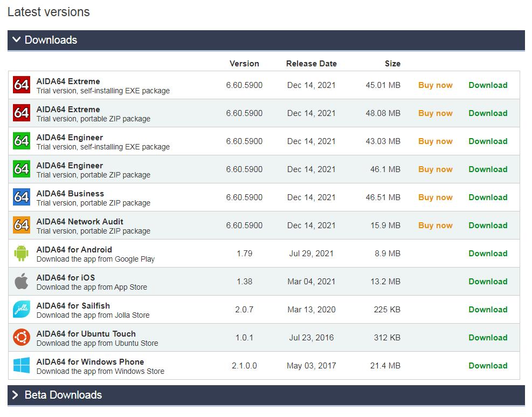The height and width of the screenshot is (417, 532).
Task: Download AIDA64 for Windows Phone
Action: [x=488, y=366]
